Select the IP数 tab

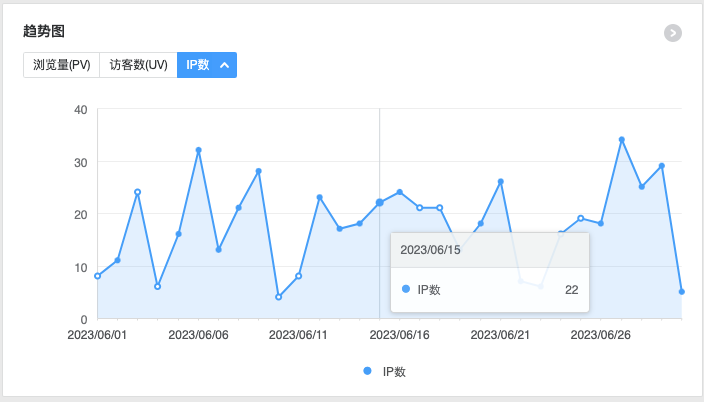pyautogui.click(x=198, y=65)
